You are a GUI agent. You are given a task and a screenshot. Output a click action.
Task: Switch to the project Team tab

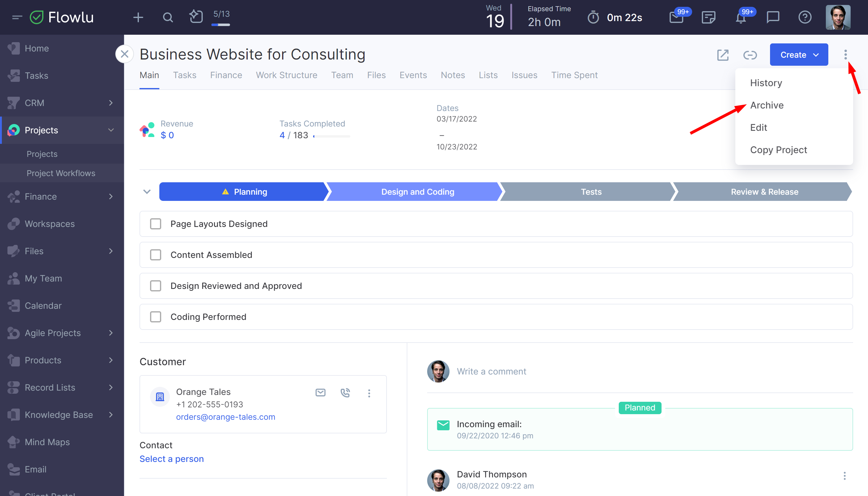(x=342, y=75)
